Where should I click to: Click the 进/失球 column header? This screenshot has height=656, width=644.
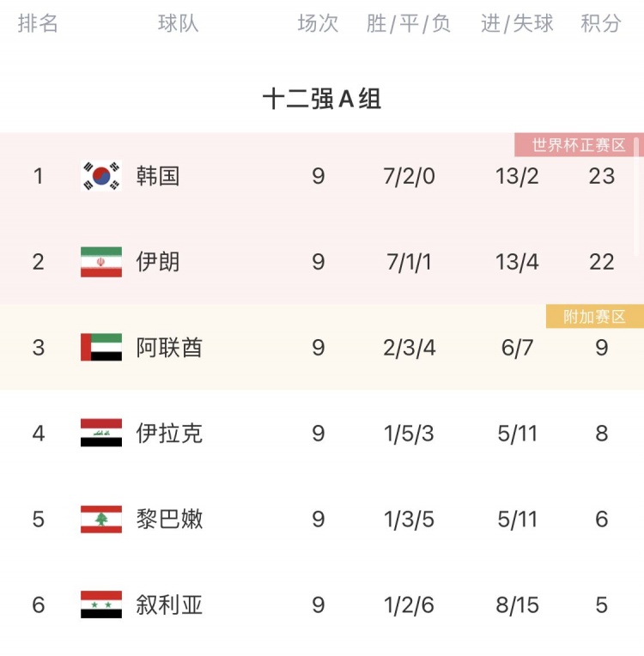click(x=517, y=23)
